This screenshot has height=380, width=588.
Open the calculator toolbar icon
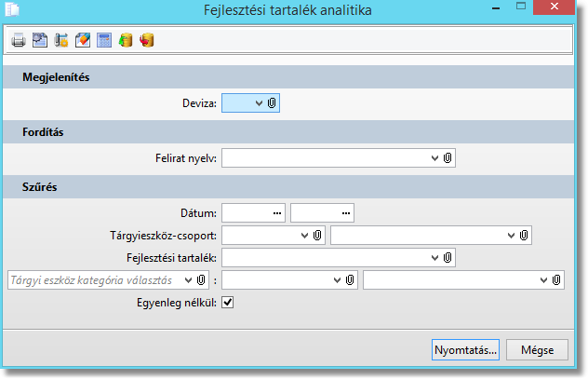[x=104, y=40]
